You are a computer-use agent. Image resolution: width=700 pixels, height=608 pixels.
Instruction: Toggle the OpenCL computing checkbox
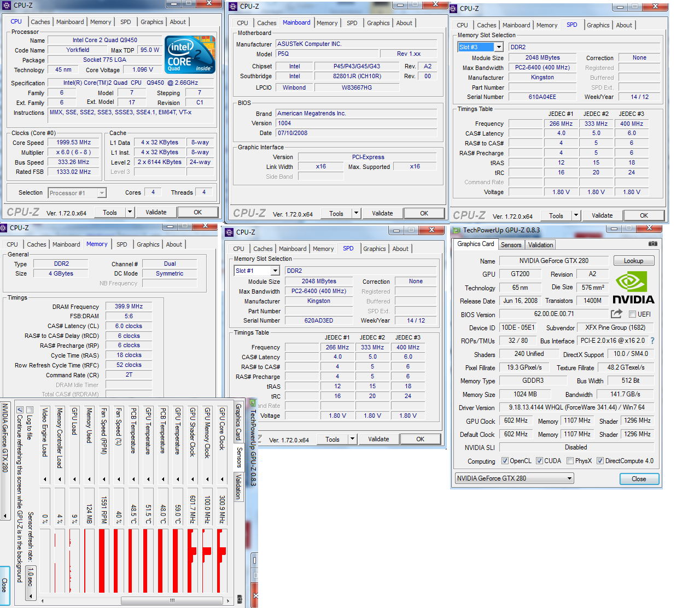click(x=505, y=461)
